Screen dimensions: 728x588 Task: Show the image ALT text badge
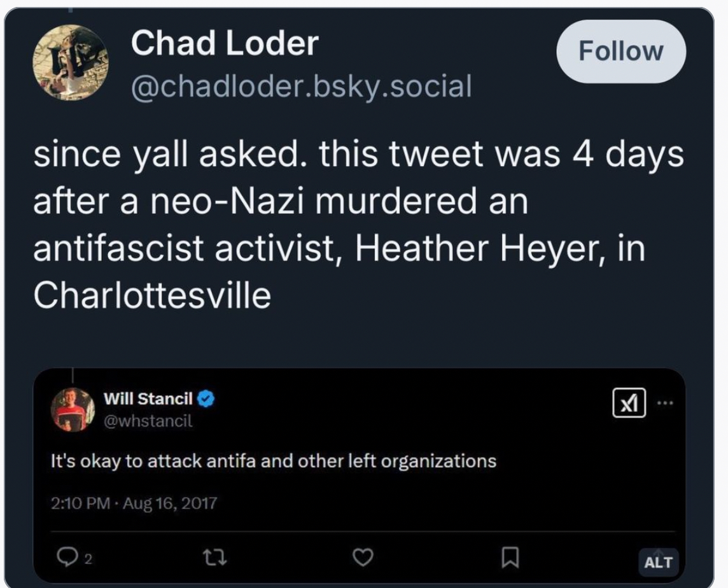(x=658, y=562)
